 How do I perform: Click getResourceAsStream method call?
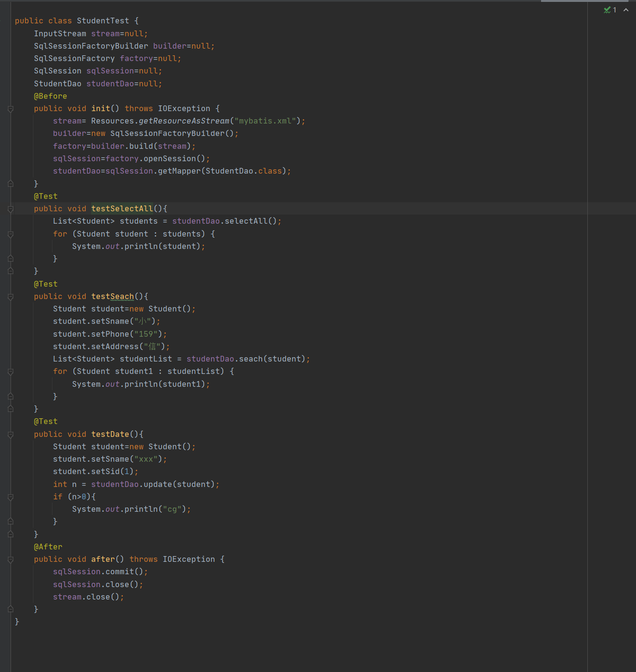pos(184,121)
